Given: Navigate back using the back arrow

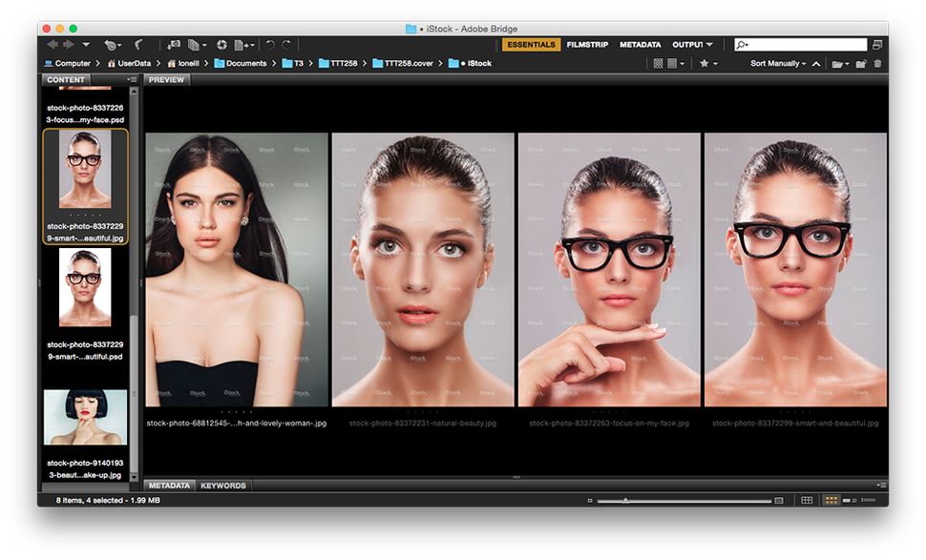Looking at the screenshot, I should point(50,44).
